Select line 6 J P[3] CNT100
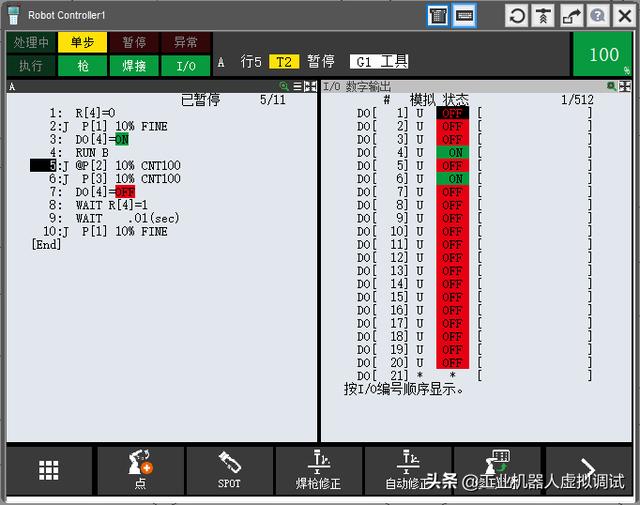The width and height of the screenshot is (640, 505). (115, 179)
